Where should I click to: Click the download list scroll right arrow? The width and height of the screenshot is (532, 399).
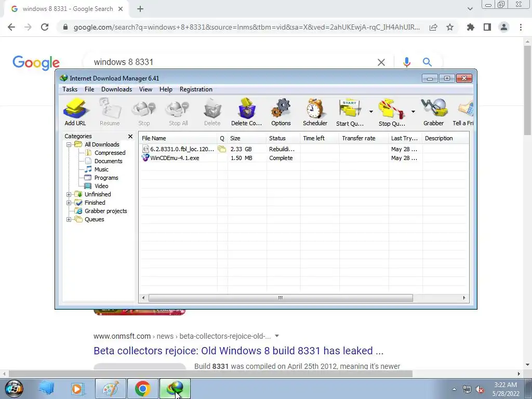click(464, 298)
